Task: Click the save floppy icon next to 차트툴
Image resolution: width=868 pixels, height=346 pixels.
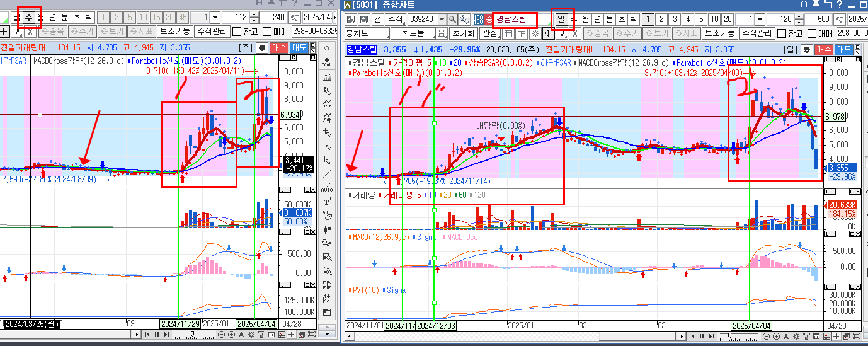Action: click(x=442, y=33)
